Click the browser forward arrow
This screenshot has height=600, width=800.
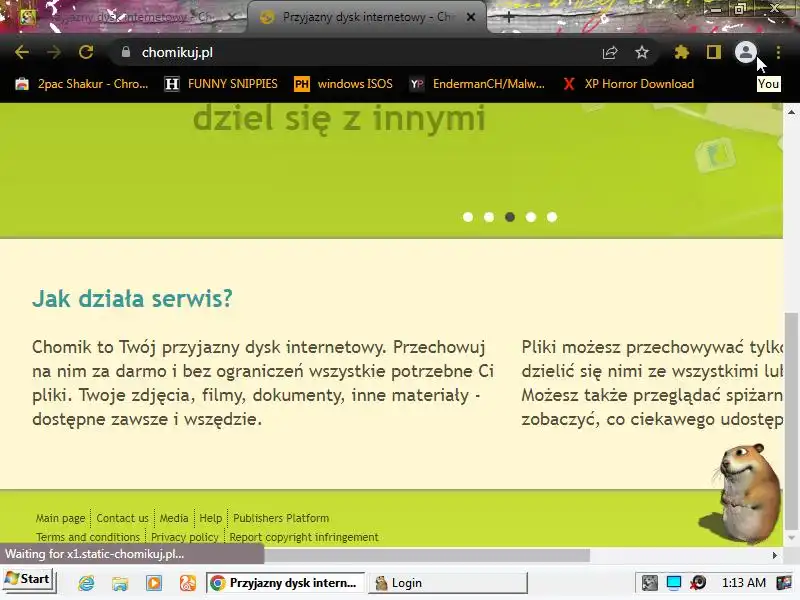tap(54, 52)
